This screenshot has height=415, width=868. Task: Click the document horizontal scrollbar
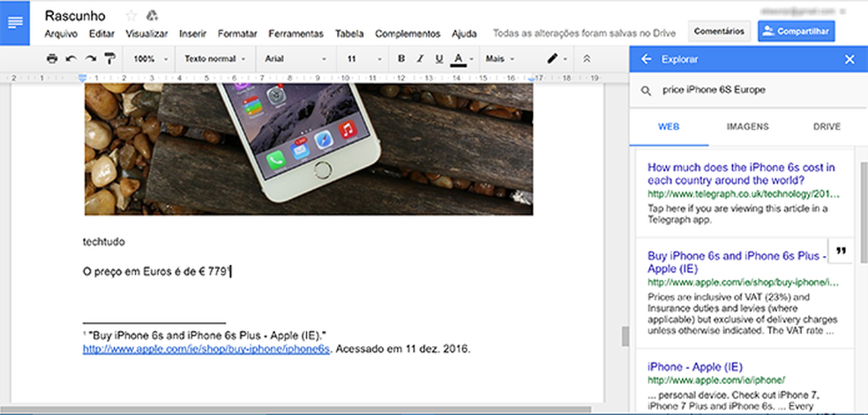[296, 410]
